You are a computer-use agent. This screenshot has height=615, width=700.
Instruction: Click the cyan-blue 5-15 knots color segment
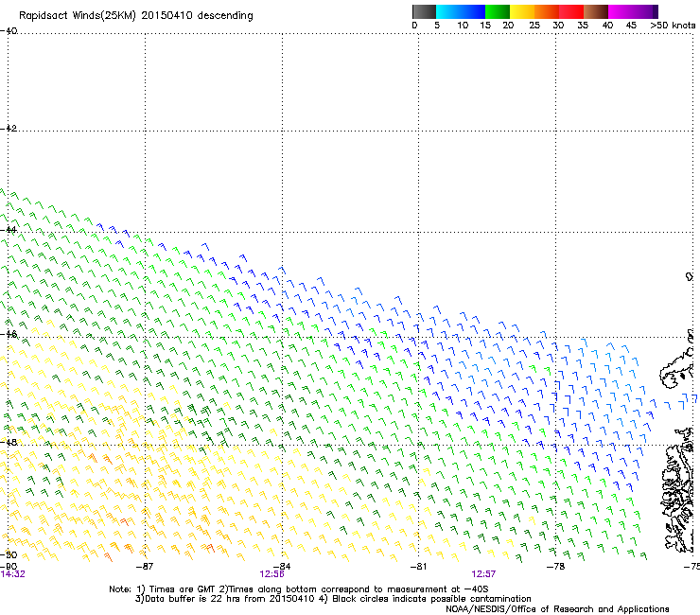[x=461, y=11]
